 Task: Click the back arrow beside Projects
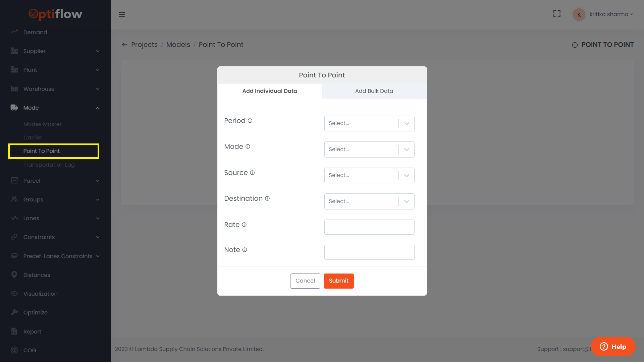pyautogui.click(x=124, y=45)
